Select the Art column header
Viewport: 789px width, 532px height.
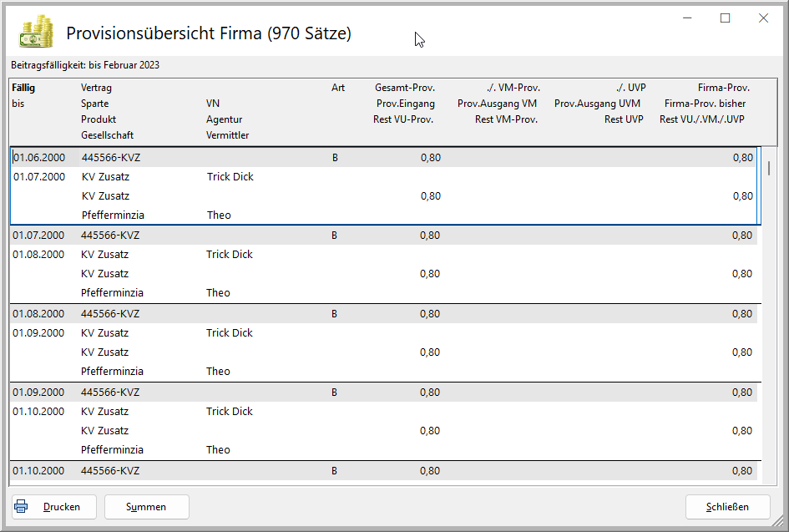pyautogui.click(x=338, y=88)
